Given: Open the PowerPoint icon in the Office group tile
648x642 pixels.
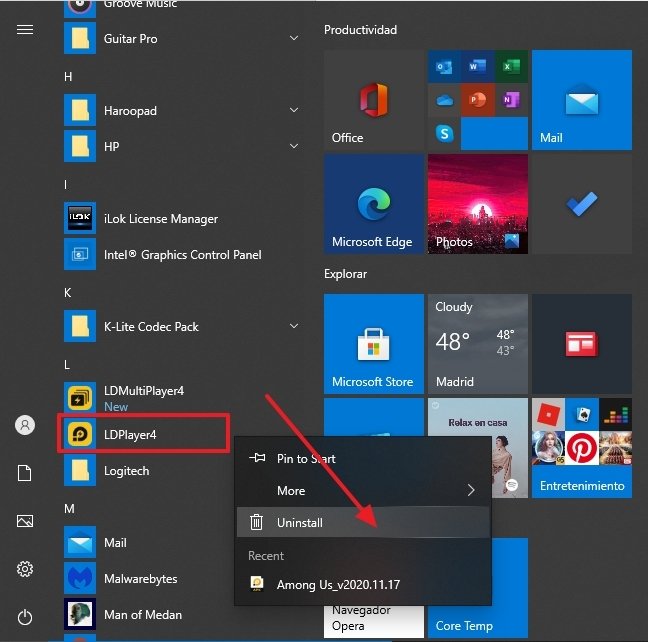Looking at the screenshot, I should [478, 100].
